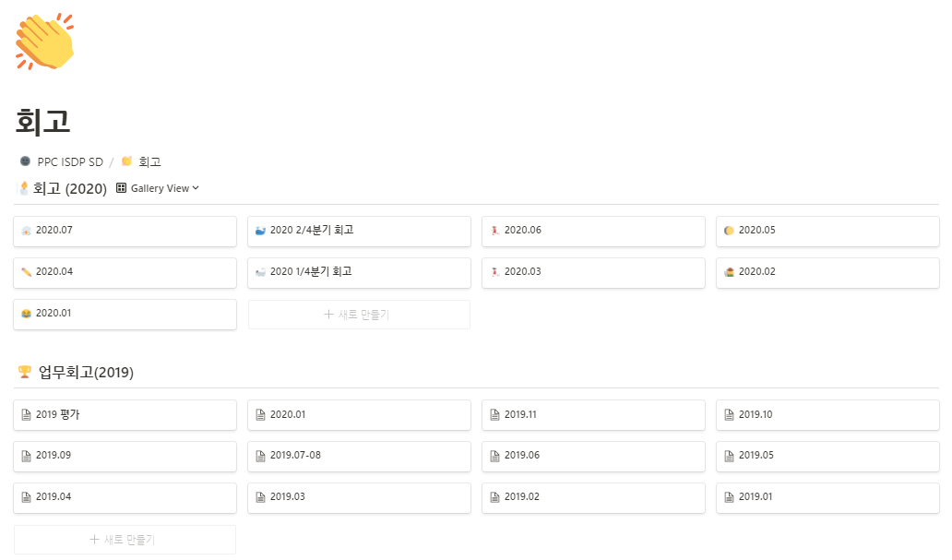This screenshot has width=952, height=560.
Task: Click the document icon on 2019 평가
Action: click(26, 415)
